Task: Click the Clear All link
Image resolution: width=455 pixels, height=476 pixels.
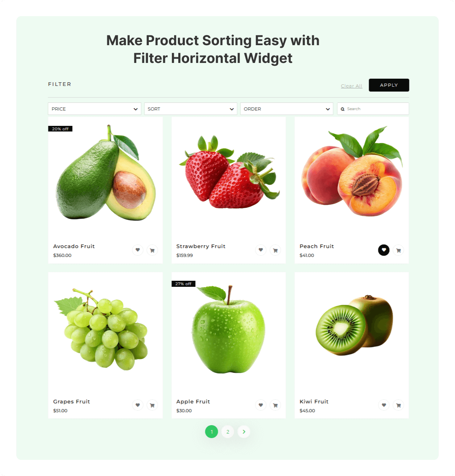Action: point(351,86)
